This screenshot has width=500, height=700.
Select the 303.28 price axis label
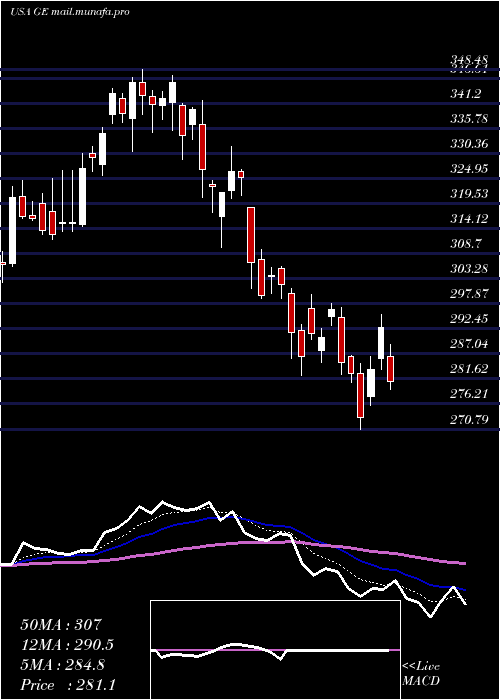tap(469, 269)
